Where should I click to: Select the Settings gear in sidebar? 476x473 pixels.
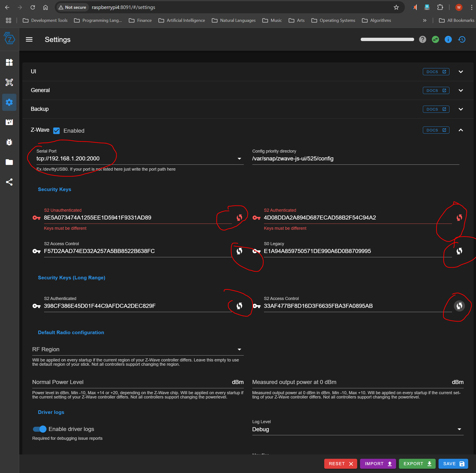[9, 102]
